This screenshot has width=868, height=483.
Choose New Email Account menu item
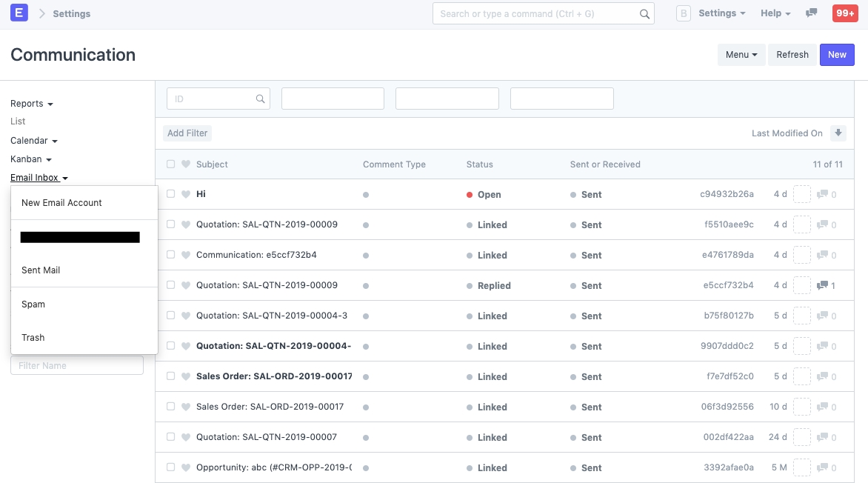61,203
